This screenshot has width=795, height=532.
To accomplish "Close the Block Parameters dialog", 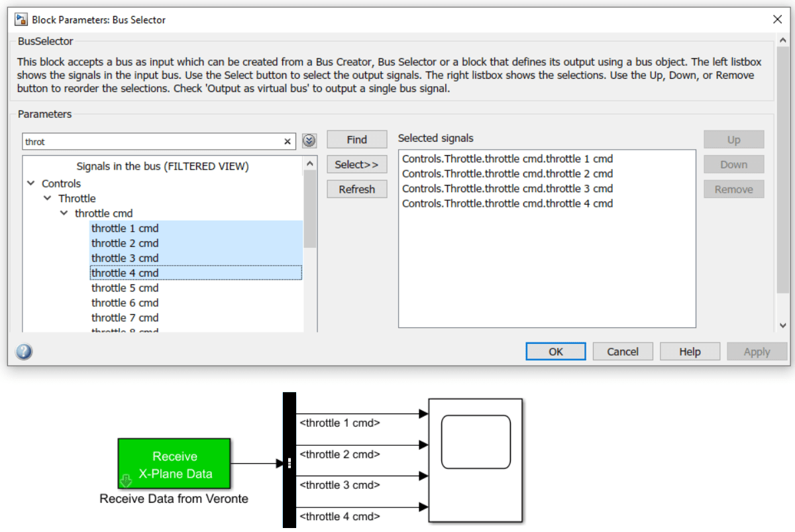I will [778, 19].
